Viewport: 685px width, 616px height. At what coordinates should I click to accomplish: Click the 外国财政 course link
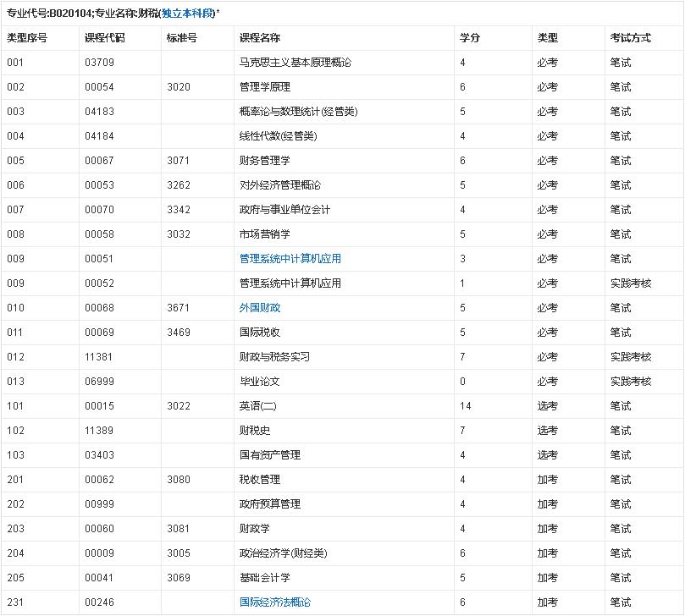(260, 308)
